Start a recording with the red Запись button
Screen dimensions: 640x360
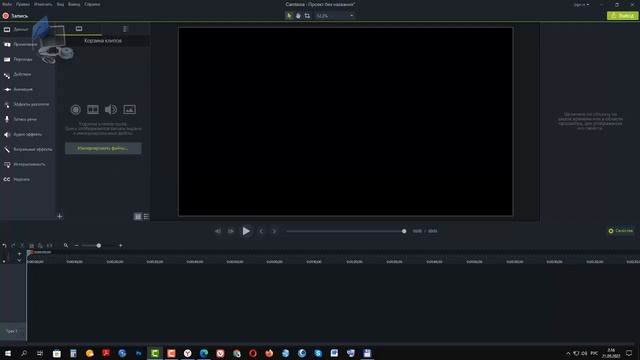(x=16, y=16)
